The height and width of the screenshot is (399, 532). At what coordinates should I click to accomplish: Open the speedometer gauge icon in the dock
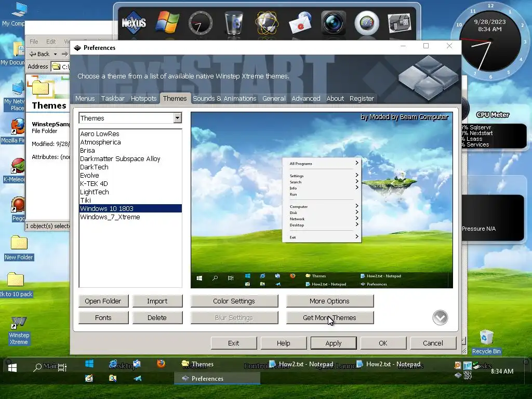point(367,23)
